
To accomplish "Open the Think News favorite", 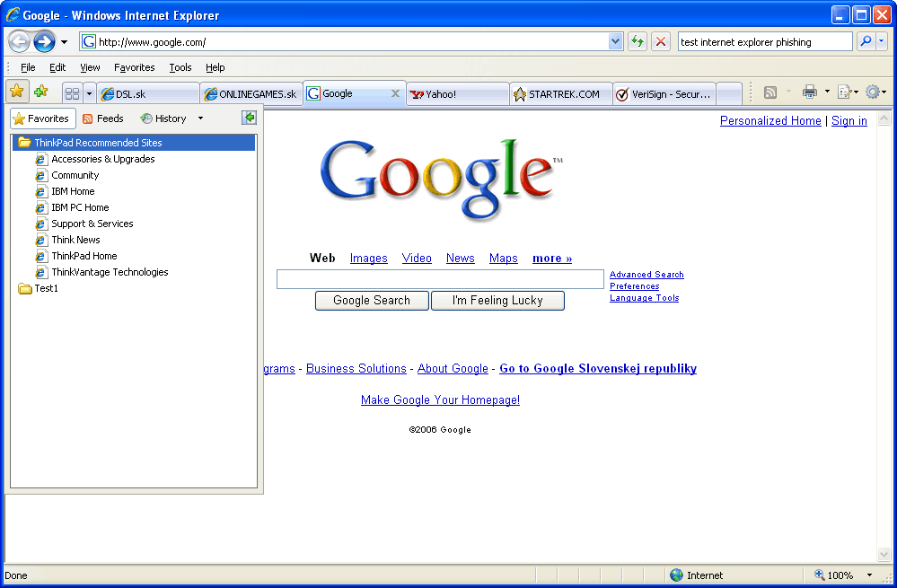I will 68,240.
